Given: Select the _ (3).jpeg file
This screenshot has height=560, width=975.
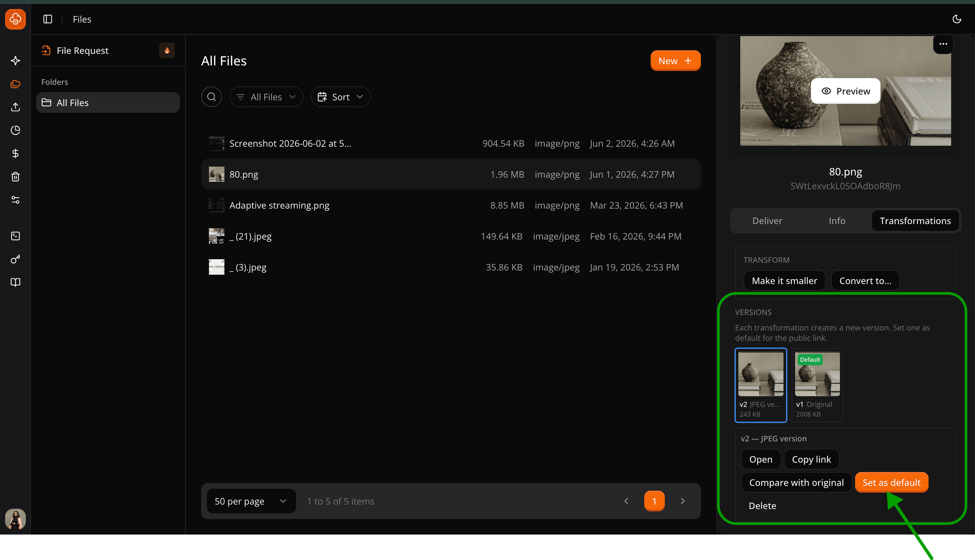Looking at the screenshot, I should [451, 267].
